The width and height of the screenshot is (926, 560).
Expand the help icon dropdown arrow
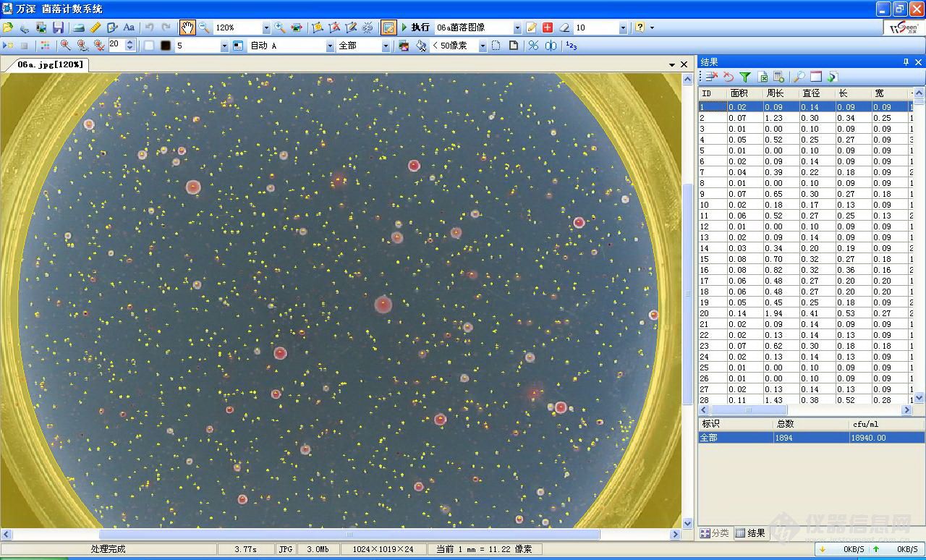click(x=652, y=27)
